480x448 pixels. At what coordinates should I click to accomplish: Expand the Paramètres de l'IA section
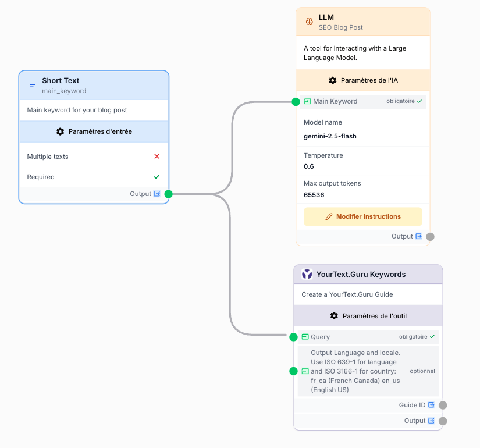(362, 80)
